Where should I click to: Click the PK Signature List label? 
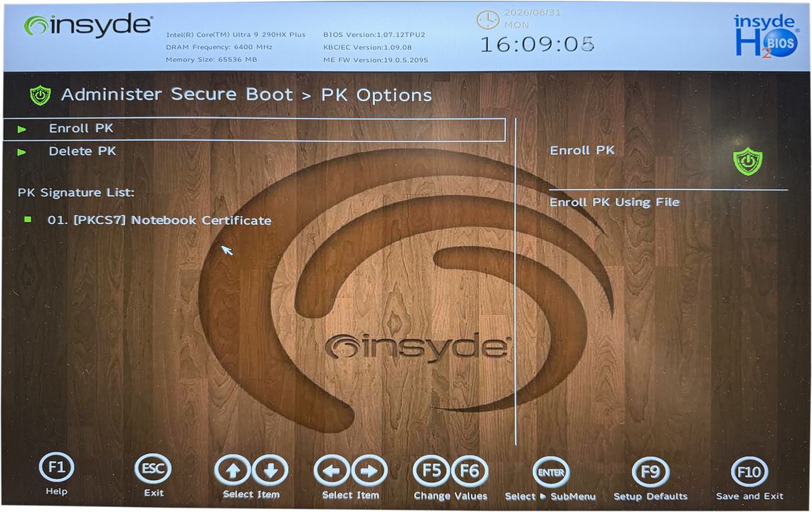click(x=76, y=193)
